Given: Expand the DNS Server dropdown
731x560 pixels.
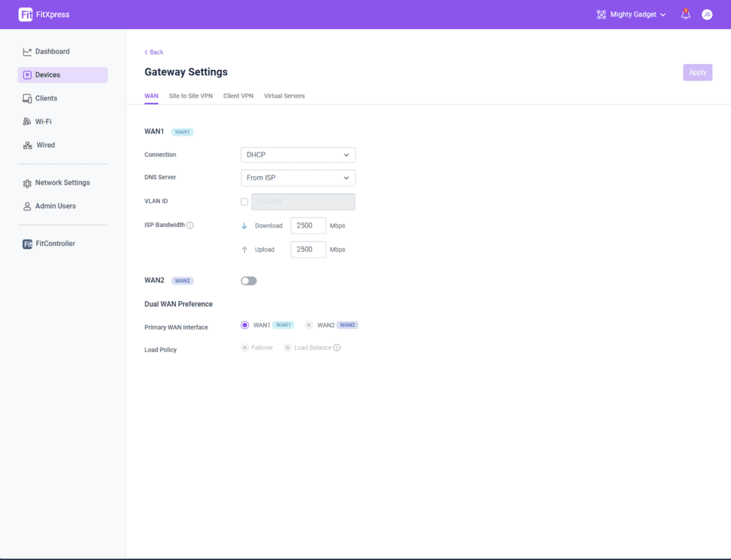Looking at the screenshot, I should tap(298, 178).
